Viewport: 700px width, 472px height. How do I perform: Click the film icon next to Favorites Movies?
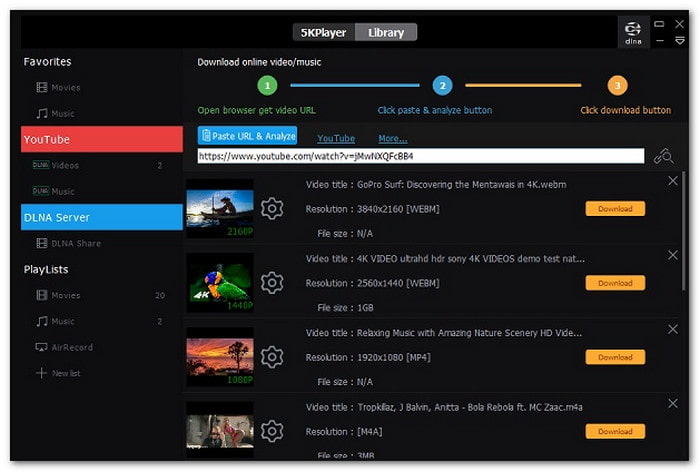[x=42, y=87]
